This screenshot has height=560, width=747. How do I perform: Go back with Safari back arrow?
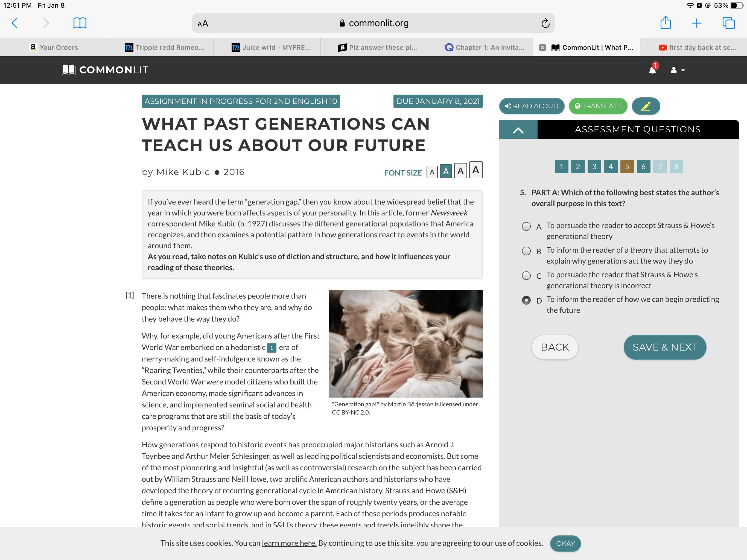coord(14,23)
